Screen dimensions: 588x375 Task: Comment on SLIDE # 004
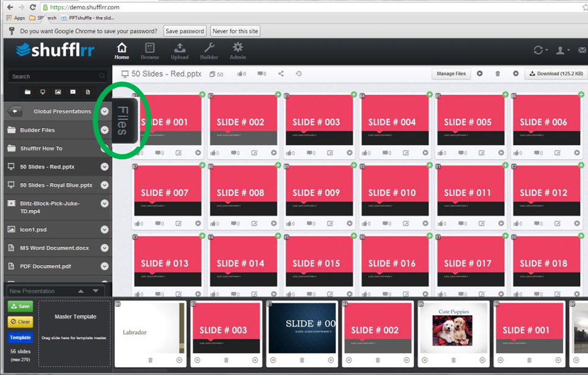point(387,153)
